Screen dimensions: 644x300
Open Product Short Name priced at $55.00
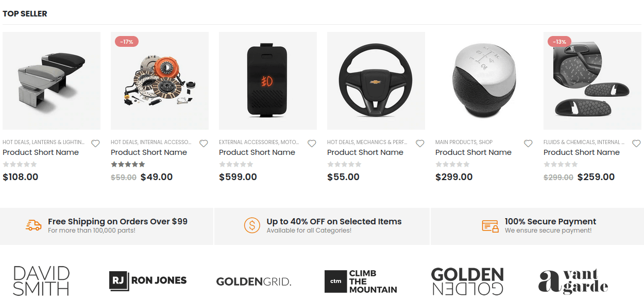(365, 152)
